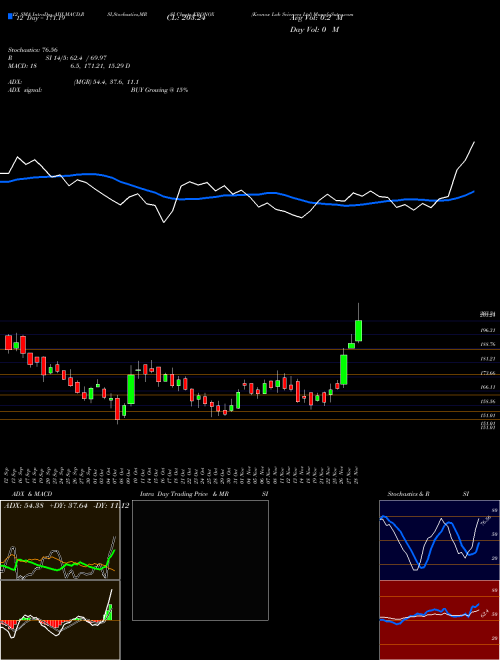Click the ADX (MGR) 54.4, 37.6, 11.1 line
This screenshot has height=660, width=500.
[x=74, y=82]
